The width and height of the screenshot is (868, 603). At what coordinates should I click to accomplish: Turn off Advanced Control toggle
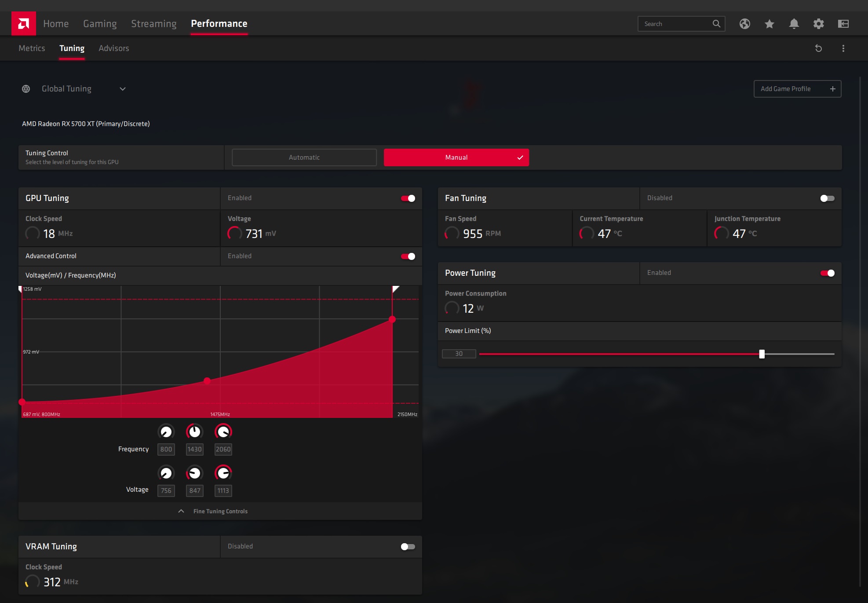(408, 256)
